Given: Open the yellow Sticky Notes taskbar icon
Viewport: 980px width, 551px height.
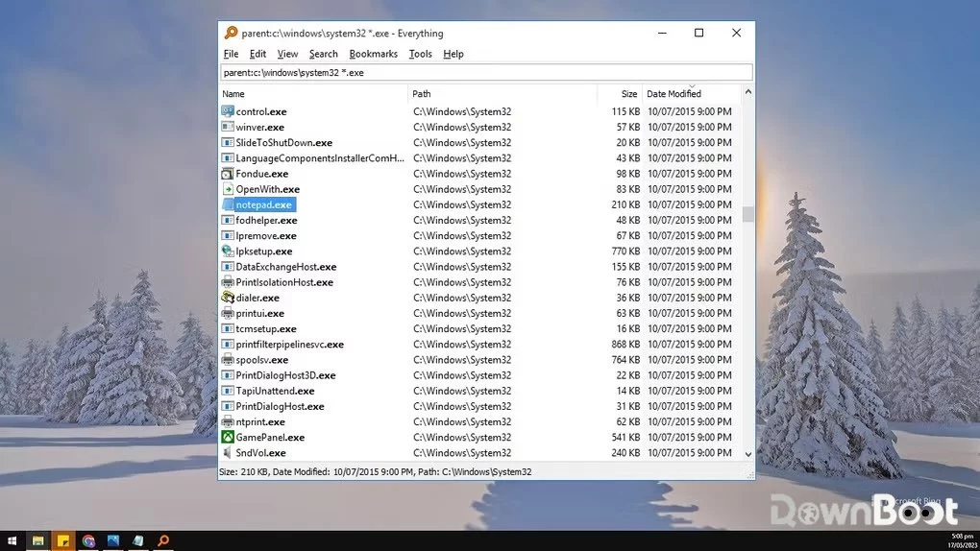Looking at the screenshot, I should click(x=63, y=540).
